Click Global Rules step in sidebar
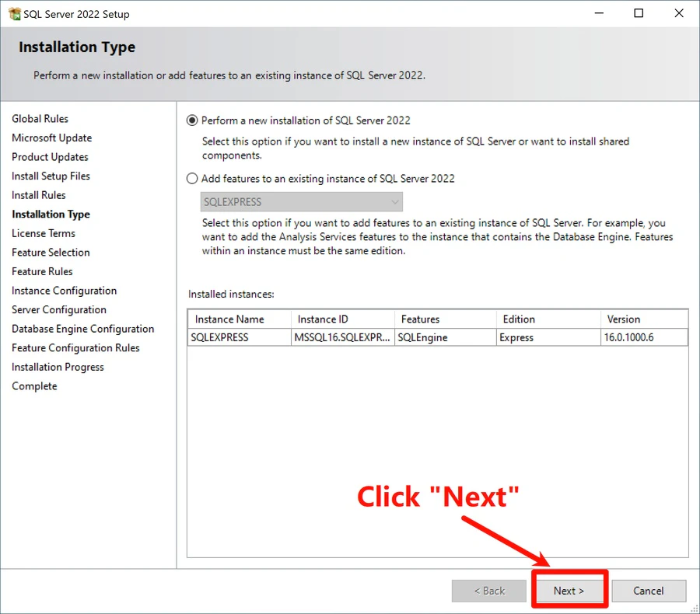The width and height of the screenshot is (700, 614). click(x=40, y=119)
